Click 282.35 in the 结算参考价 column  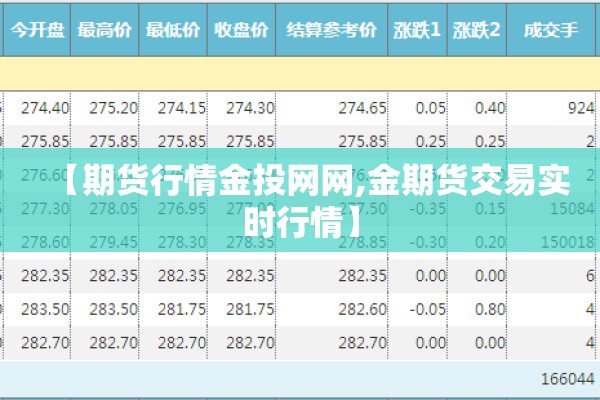[x=362, y=276]
